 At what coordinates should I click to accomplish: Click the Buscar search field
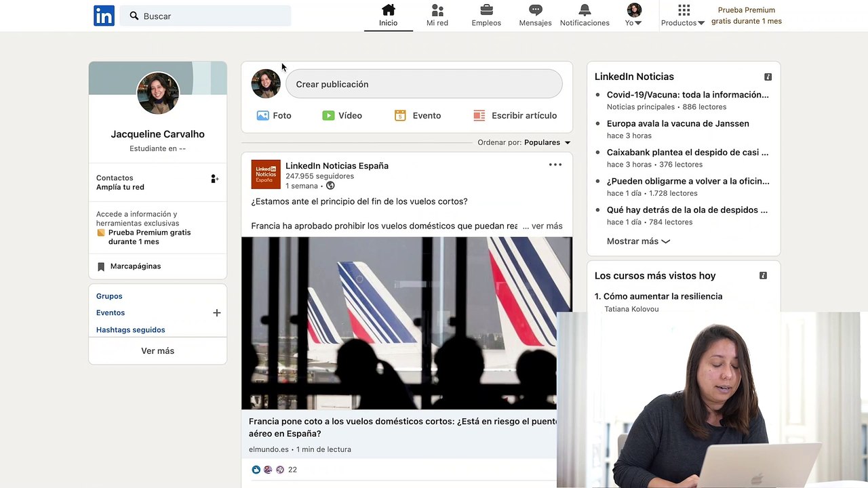(x=206, y=16)
